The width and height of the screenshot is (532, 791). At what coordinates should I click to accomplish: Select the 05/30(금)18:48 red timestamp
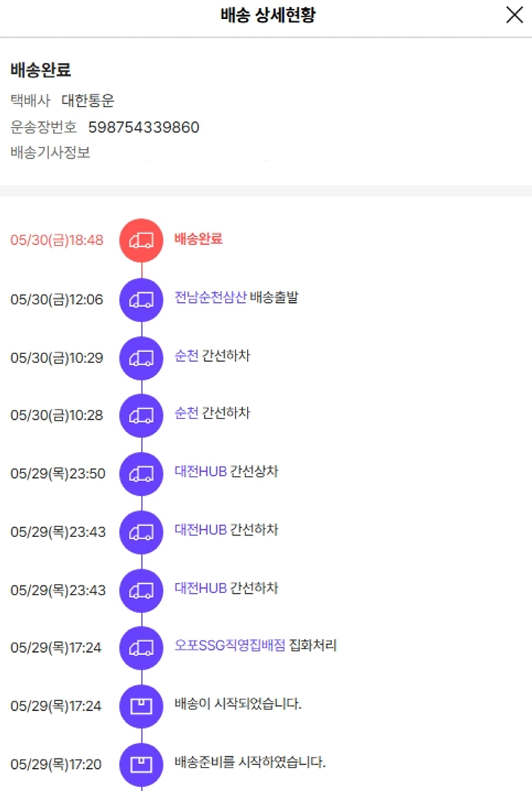click(x=57, y=240)
